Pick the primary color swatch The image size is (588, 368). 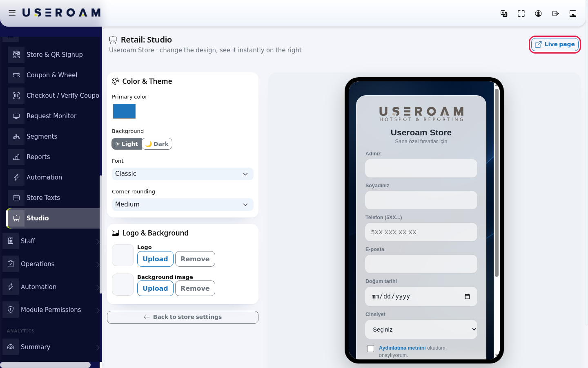point(124,111)
